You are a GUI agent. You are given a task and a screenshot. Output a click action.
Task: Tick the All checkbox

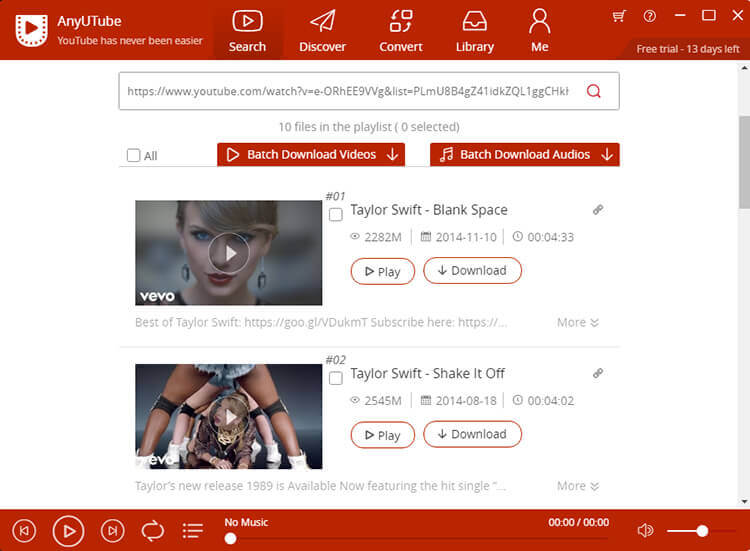133,155
